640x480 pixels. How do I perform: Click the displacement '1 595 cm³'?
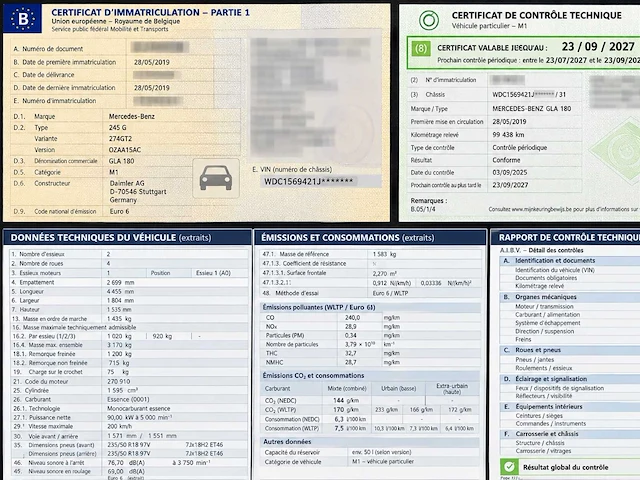click(x=122, y=390)
